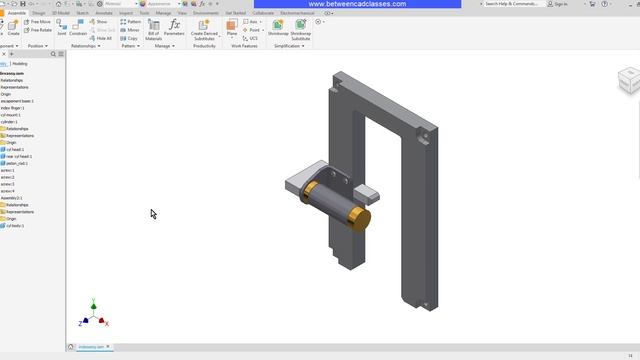Select cyl mount:1 in browser tree

pyautogui.click(x=11, y=115)
